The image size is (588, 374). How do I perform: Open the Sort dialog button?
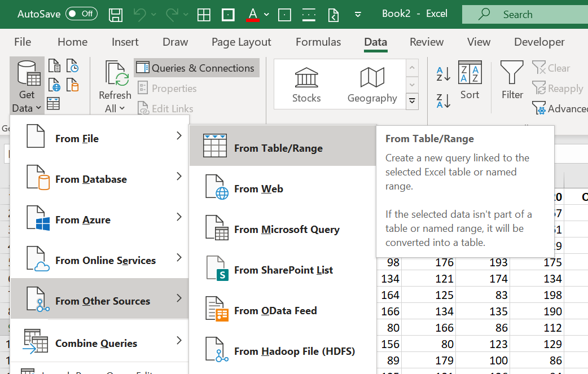click(469, 81)
